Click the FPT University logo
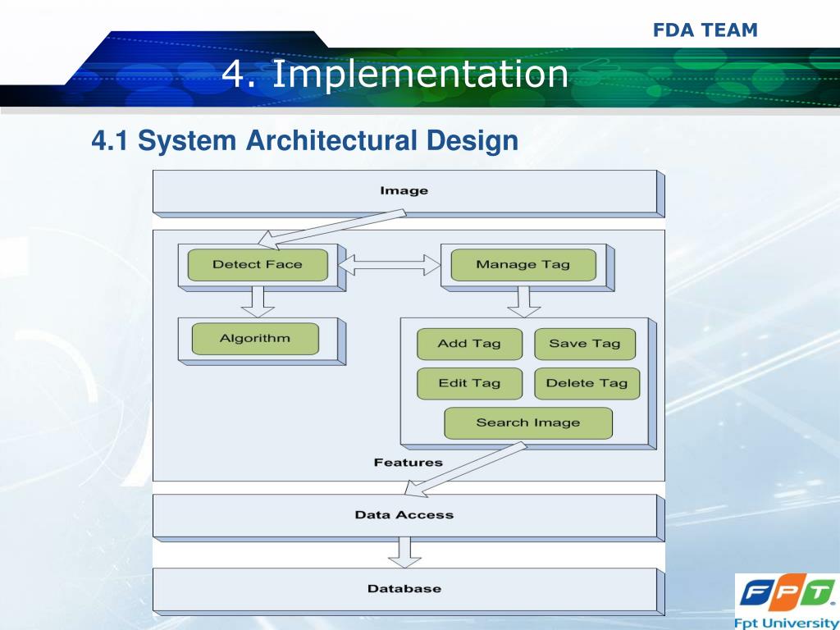The image size is (840, 630). (787, 601)
